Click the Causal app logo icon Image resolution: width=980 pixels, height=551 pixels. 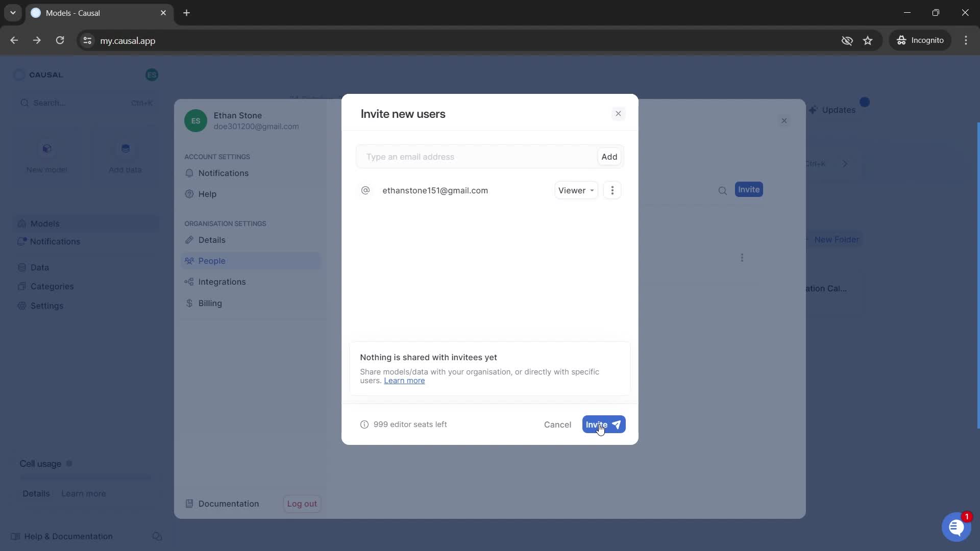19,74
